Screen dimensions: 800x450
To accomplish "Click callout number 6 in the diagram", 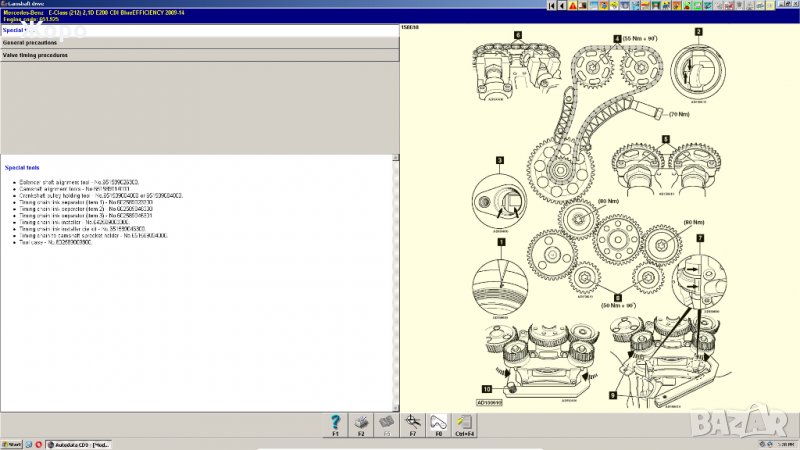I will tap(518, 35).
